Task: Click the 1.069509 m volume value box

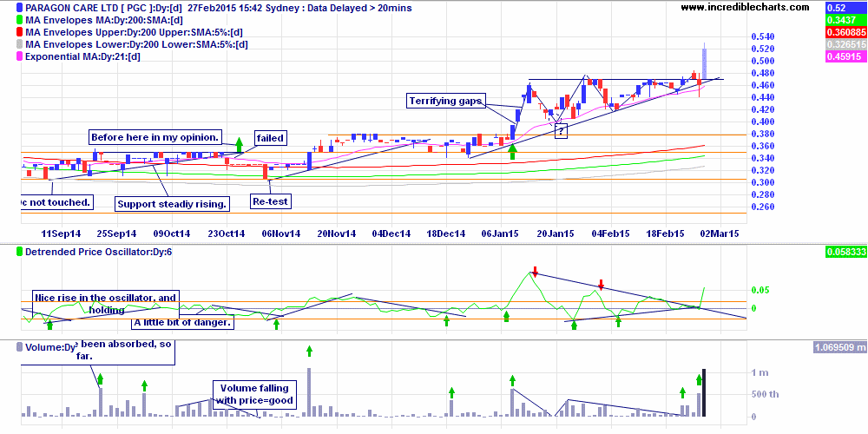Action: click(838, 348)
